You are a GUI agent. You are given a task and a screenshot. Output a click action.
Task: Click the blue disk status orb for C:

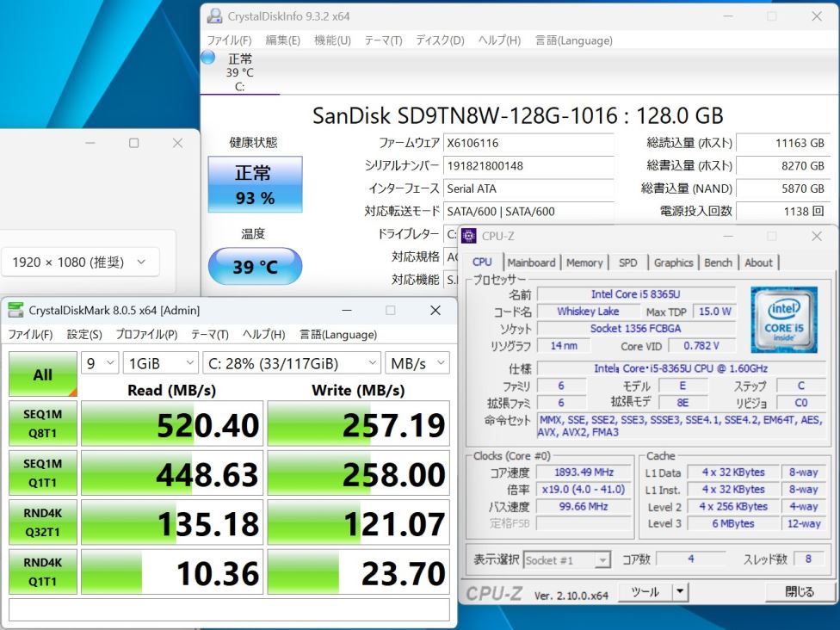tap(208, 58)
